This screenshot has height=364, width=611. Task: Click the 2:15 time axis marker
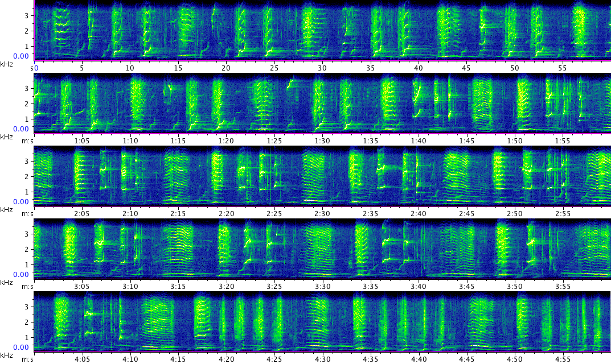pos(178,213)
